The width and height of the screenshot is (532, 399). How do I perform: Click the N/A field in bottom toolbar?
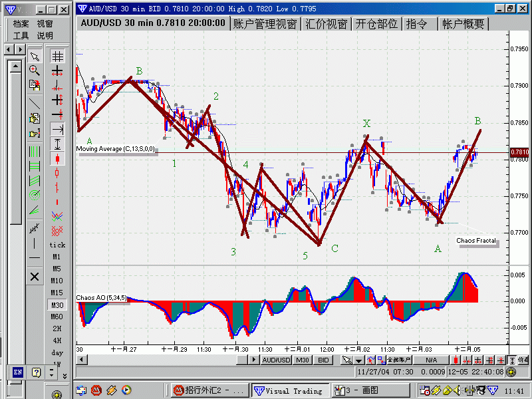click(431, 360)
